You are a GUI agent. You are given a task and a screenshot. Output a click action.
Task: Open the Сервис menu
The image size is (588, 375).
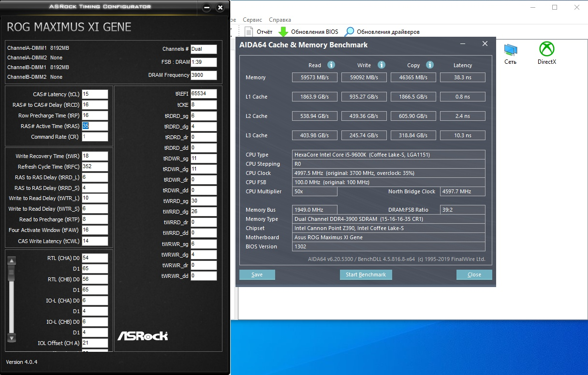[x=252, y=20]
